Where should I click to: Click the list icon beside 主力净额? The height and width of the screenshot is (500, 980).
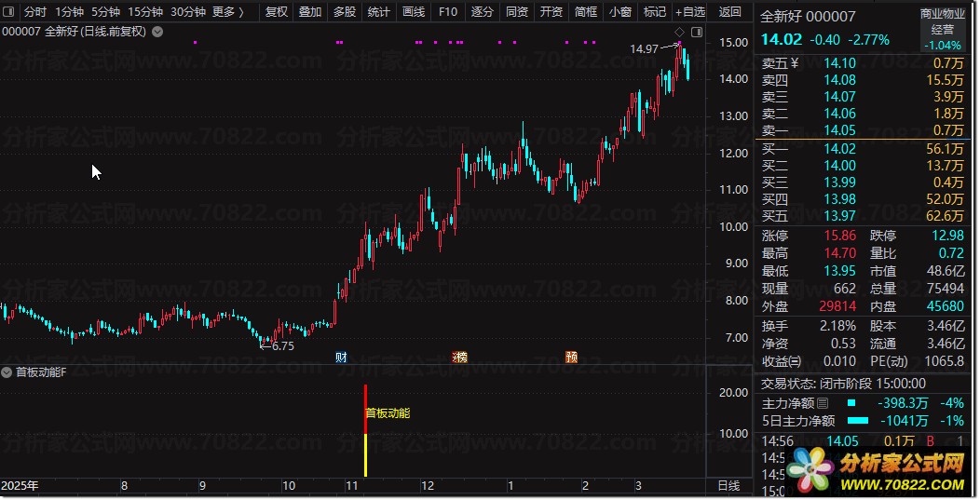pos(823,404)
